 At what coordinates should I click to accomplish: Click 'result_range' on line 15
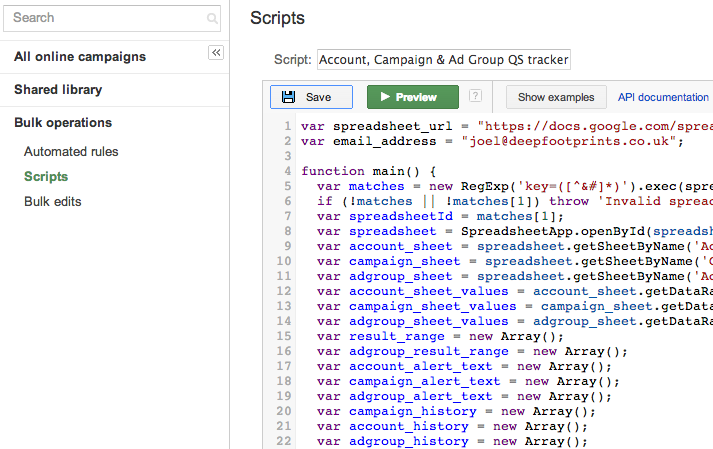pos(397,336)
